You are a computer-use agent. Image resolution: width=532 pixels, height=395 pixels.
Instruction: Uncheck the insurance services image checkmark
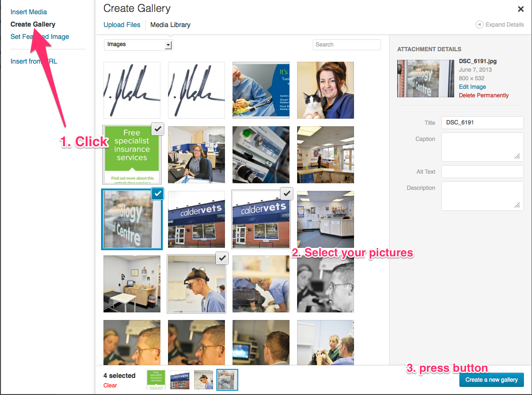coord(158,129)
